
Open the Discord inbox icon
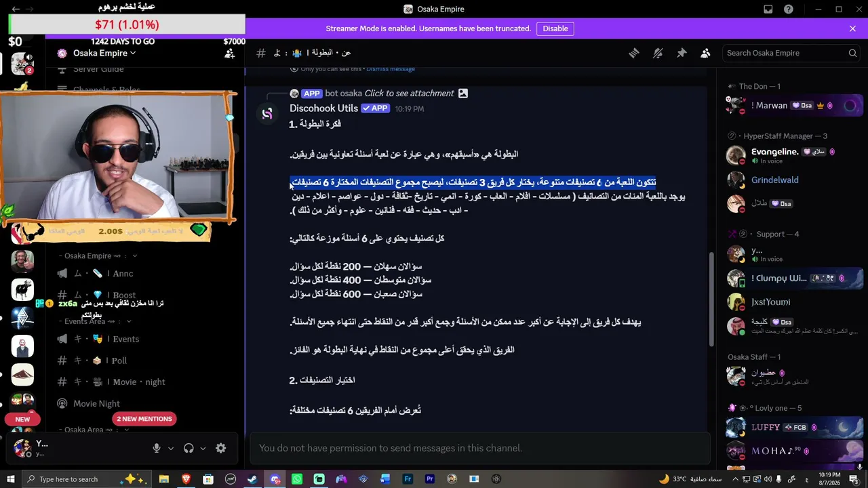(x=768, y=9)
